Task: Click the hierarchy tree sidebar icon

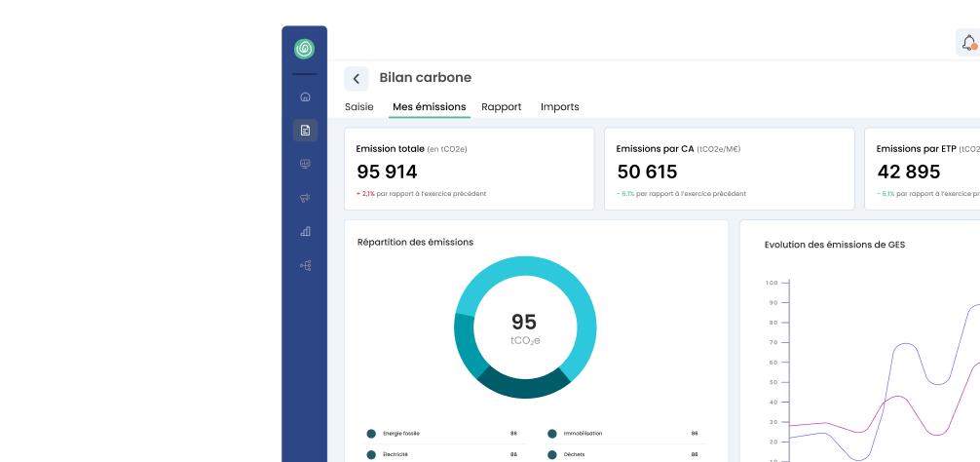Action: (305, 265)
